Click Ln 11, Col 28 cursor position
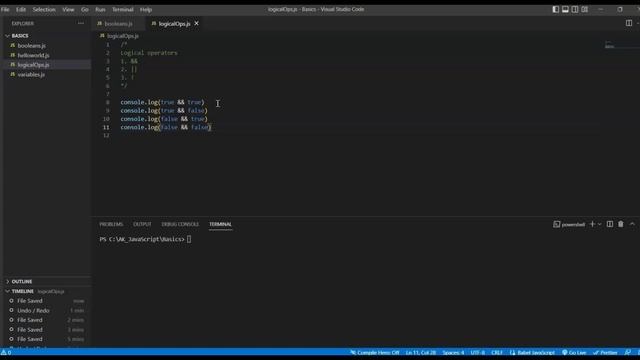Screen dimensions: 640x360 click(x=421, y=353)
